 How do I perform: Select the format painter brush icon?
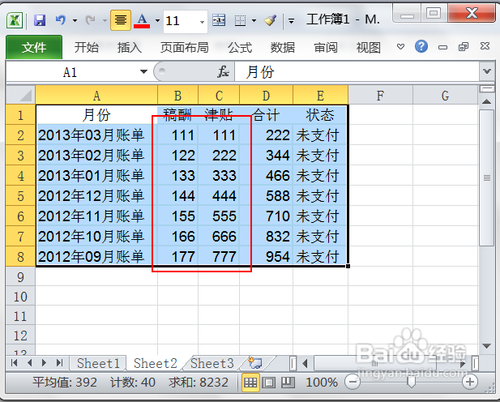(270, 20)
